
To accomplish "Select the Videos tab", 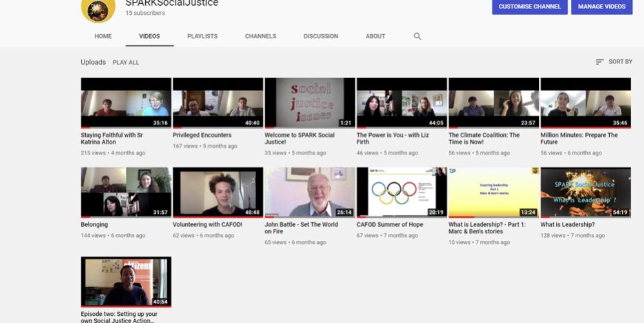I will 150,36.
